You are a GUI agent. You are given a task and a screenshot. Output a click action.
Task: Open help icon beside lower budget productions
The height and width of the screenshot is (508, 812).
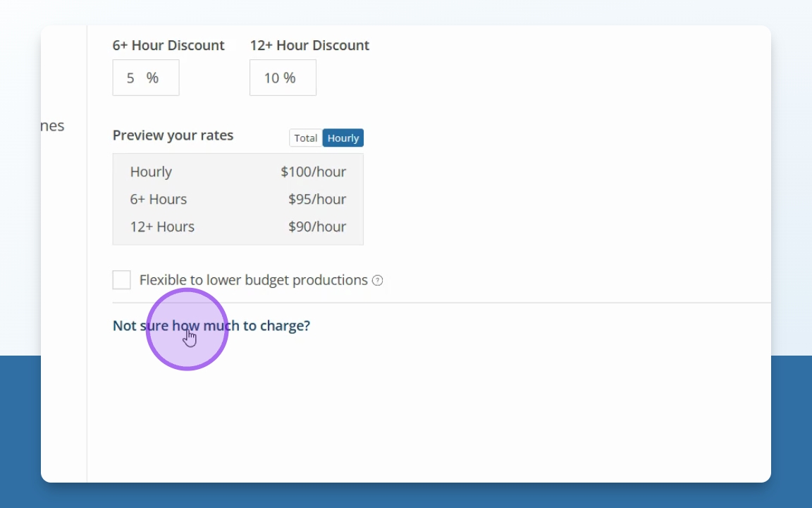coord(378,280)
